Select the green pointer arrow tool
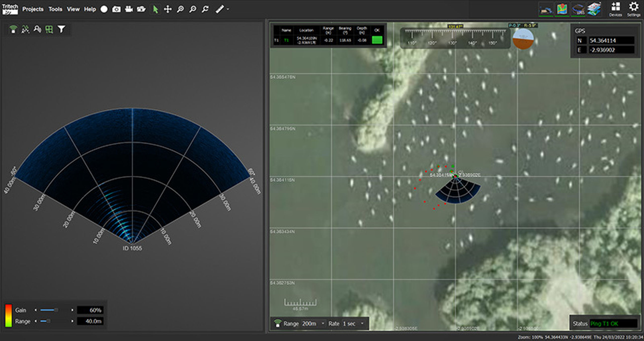 point(155,9)
